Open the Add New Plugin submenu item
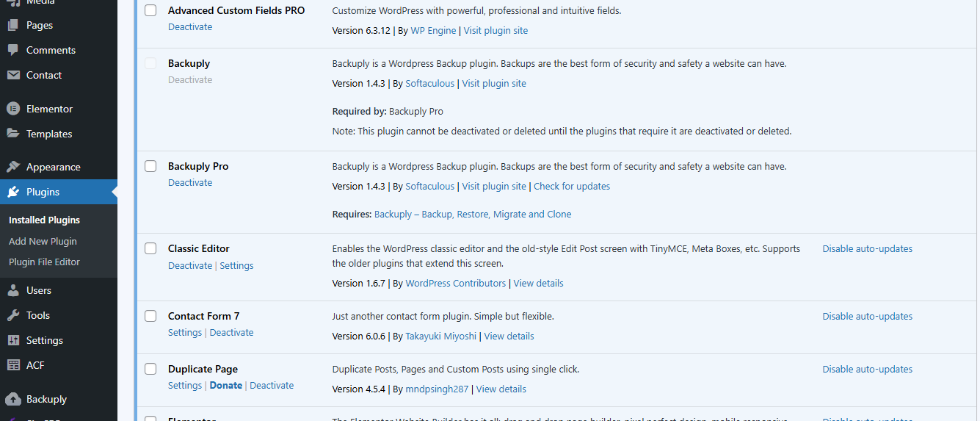Viewport: 980px width, 421px height. pyautogui.click(x=43, y=241)
